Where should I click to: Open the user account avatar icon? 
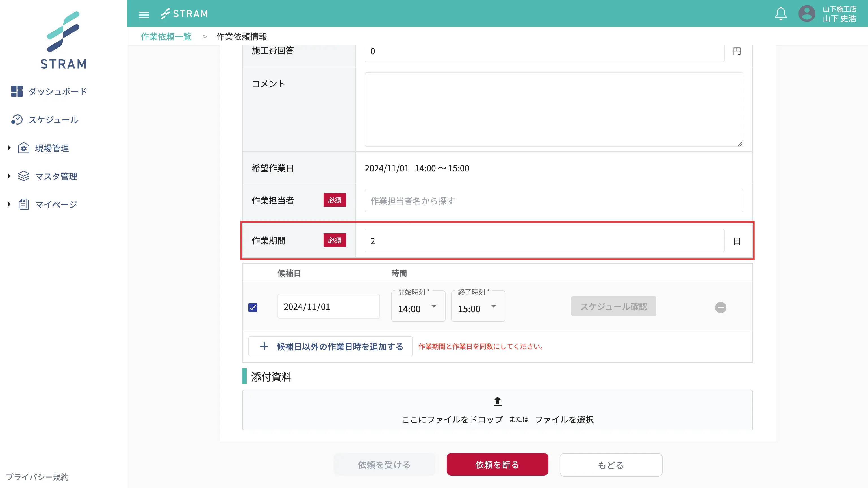(x=807, y=14)
